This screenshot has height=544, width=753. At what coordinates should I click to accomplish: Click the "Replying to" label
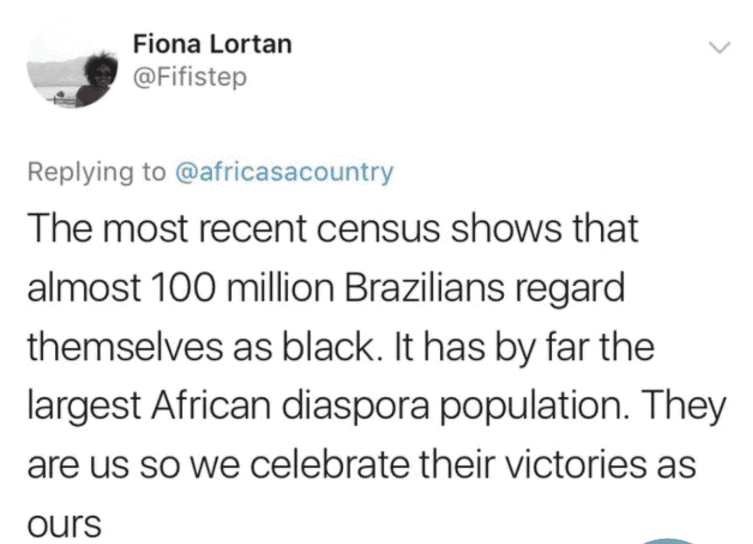(96, 172)
